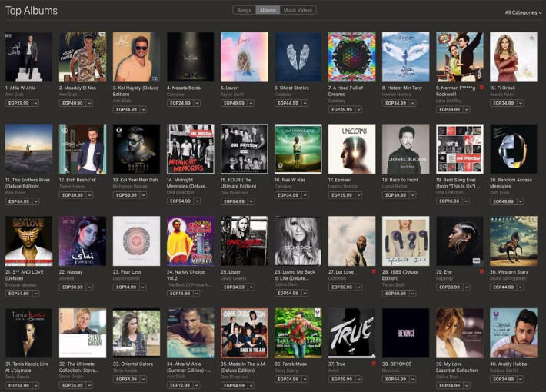Open Taylor Swift Lover album artwork
This screenshot has width=546, height=392.
245,57
